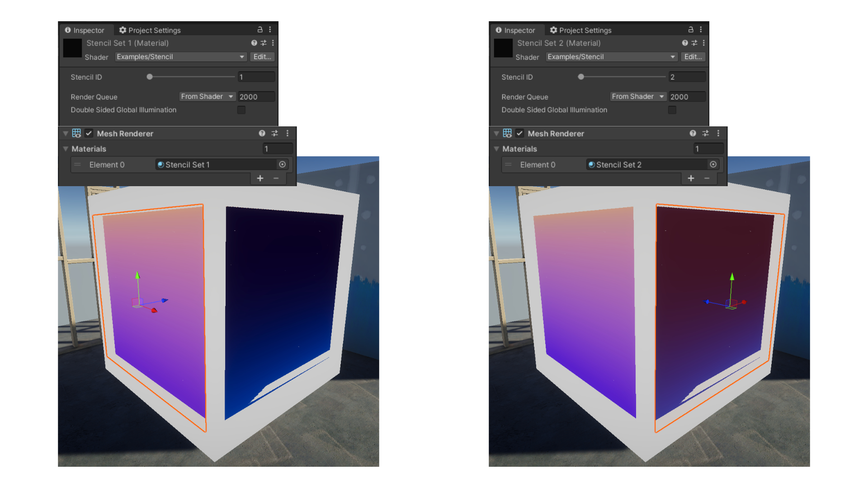
Task: Open object picker for Stencil Set 1 element
Action: pos(282,164)
